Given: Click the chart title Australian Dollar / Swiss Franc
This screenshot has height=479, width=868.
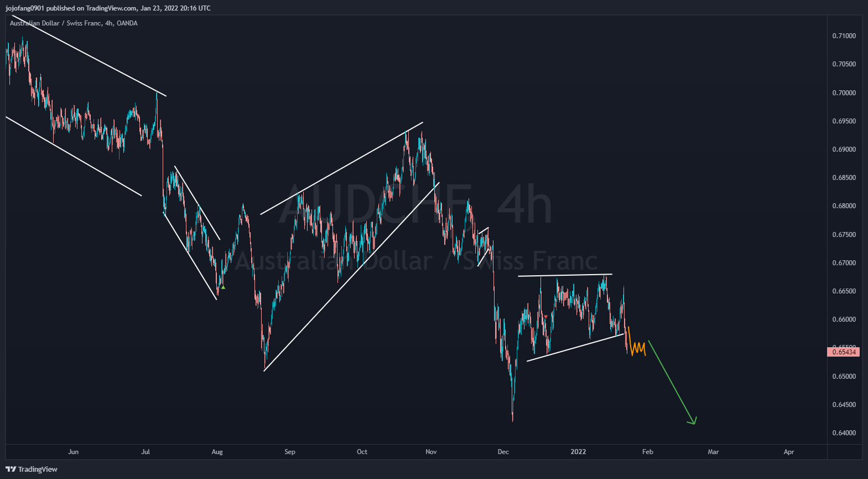Looking at the screenshot, I should pos(55,23).
